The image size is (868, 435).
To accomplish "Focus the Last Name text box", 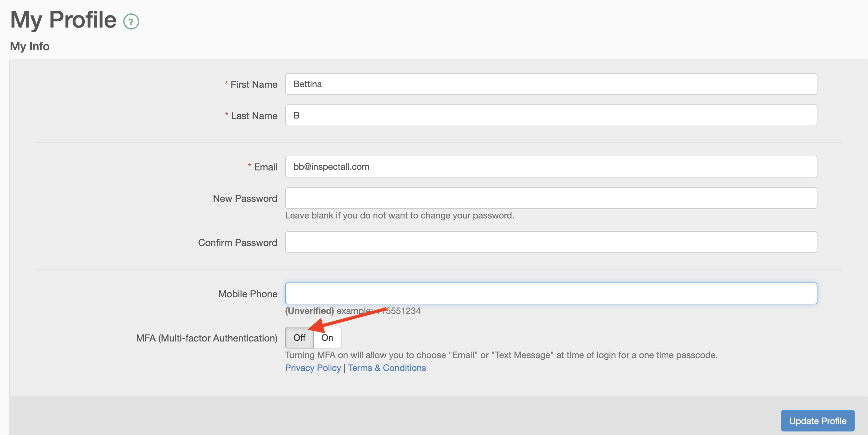I will point(551,115).
